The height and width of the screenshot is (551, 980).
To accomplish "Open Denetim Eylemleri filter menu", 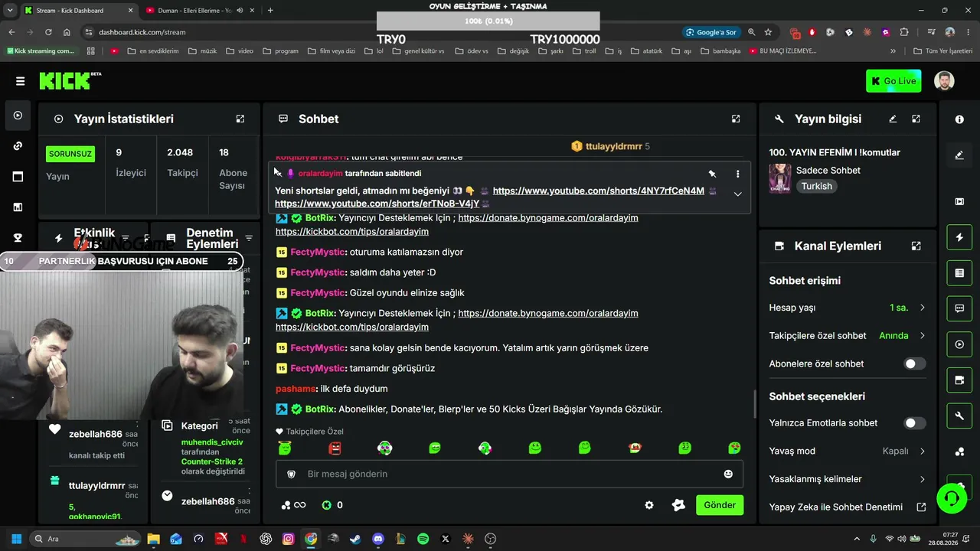I will coord(249,238).
